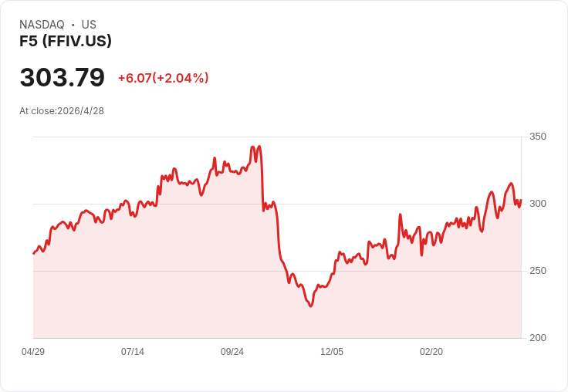Click the US market label
Viewport: 568px width, 392px height.
[x=89, y=25]
